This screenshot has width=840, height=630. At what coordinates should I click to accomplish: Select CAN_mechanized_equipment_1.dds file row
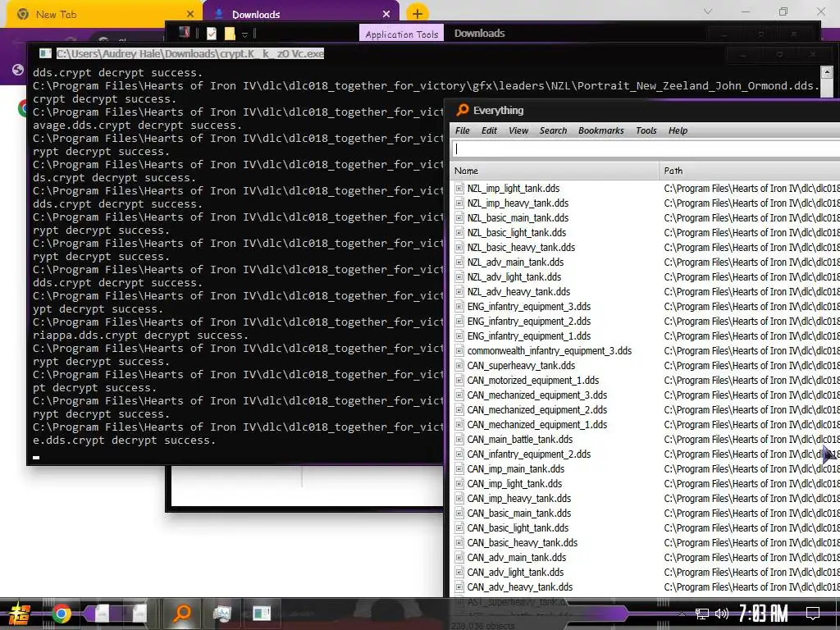coord(645,424)
